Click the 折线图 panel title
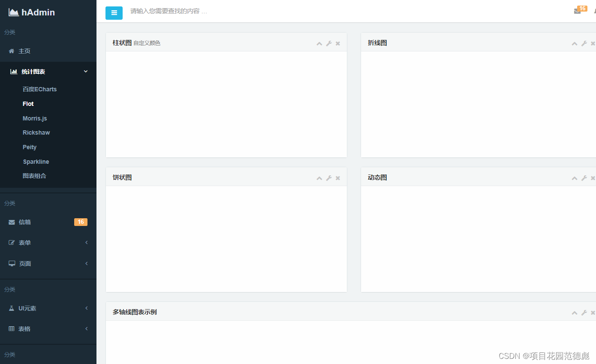The image size is (596, 364). point(377,43)
